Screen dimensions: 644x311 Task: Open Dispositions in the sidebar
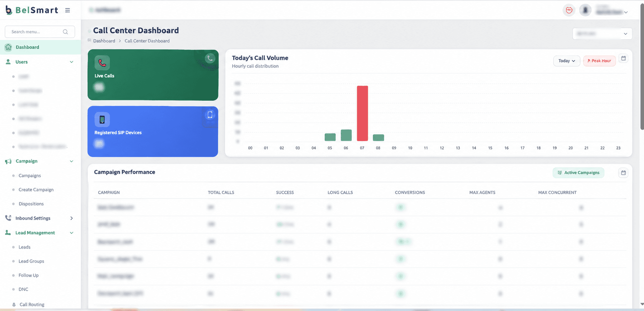pos(31,204)
